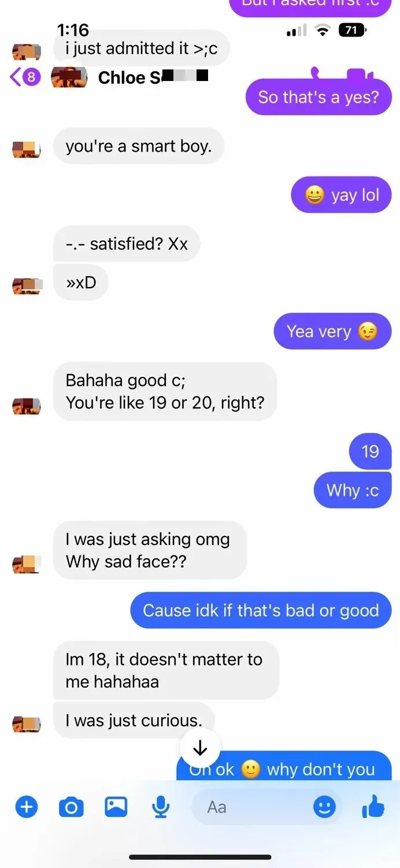Tap the microphone to record voice message
400x868 pixels.
coord(161,807)
